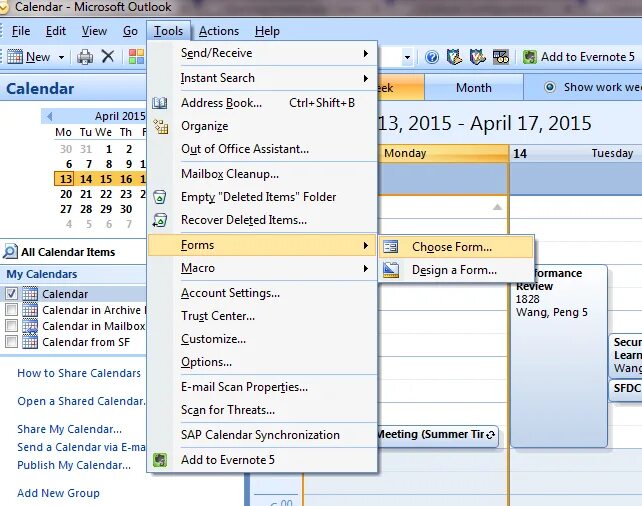Expand the Instant Search submenu
The height and width of the screenshot is (506, 642).
tap(262, 78)
